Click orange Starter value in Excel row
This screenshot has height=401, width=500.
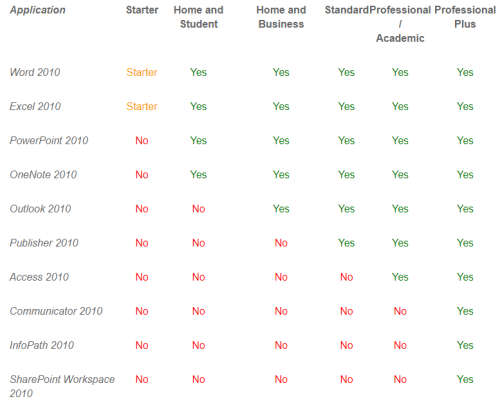pyautogui.click(x=142, y=106)
